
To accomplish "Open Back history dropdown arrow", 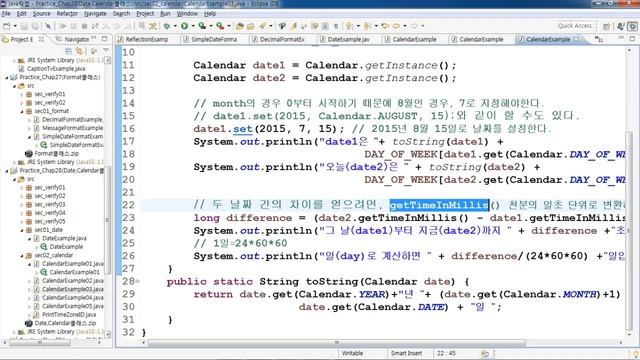I will tap(404, 26).
